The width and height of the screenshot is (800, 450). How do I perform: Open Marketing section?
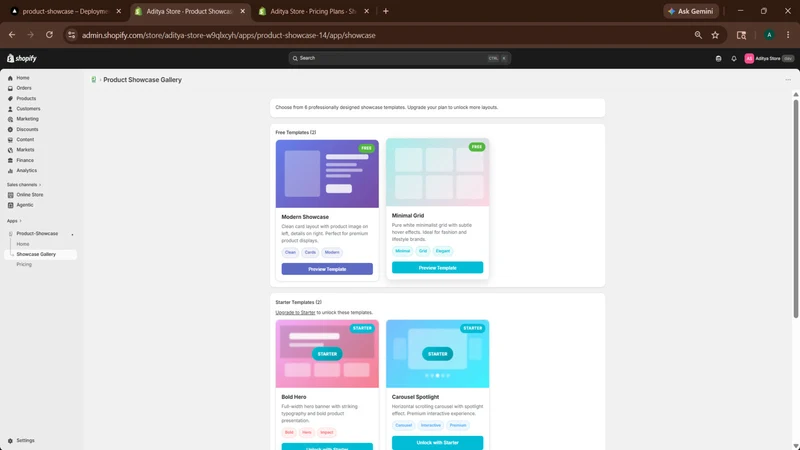[27, 119]
